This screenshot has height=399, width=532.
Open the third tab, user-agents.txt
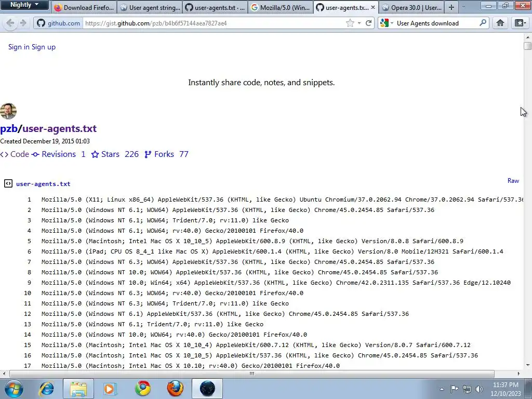click(x=215, y=7)
